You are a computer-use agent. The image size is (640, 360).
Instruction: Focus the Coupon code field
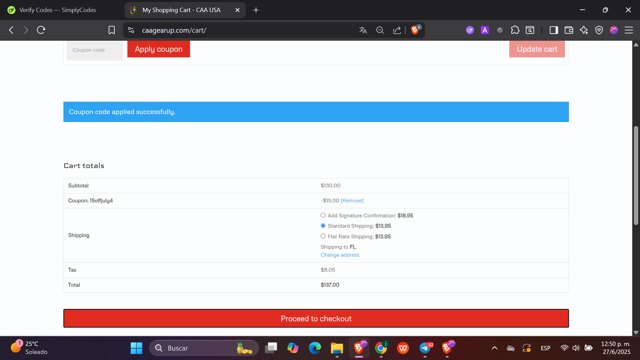click(95, 50)
